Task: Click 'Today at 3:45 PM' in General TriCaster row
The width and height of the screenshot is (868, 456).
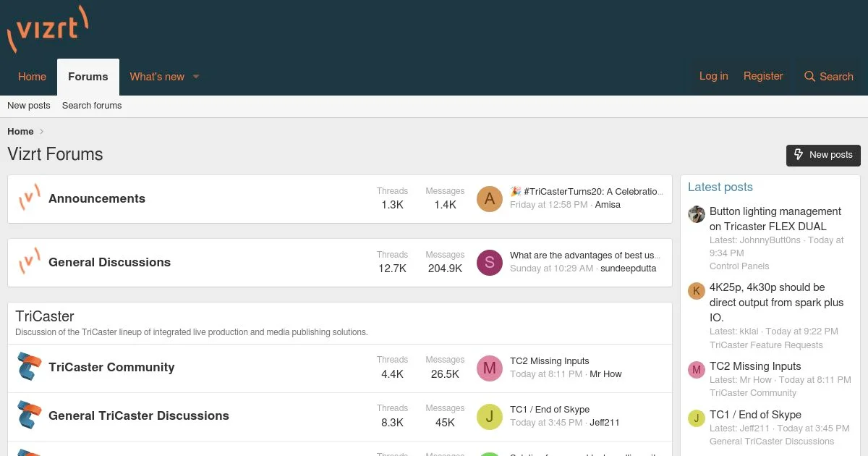Action: [546, 423]
